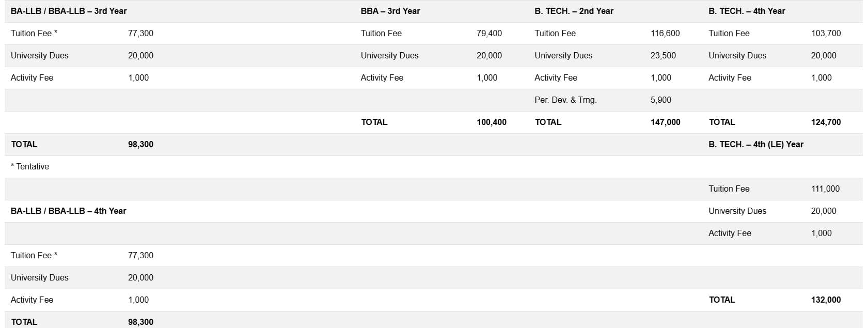Click the B. TECH. – 2nd Year heading
Viewport: 868px width, 328px height.
tap(574, 11)
